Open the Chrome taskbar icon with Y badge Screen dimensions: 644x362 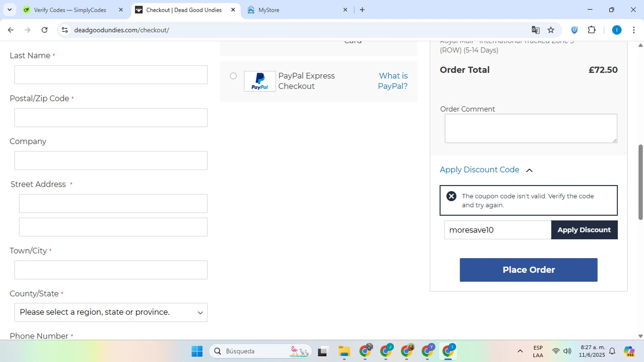pyautogui.click(x=428, y=351)
